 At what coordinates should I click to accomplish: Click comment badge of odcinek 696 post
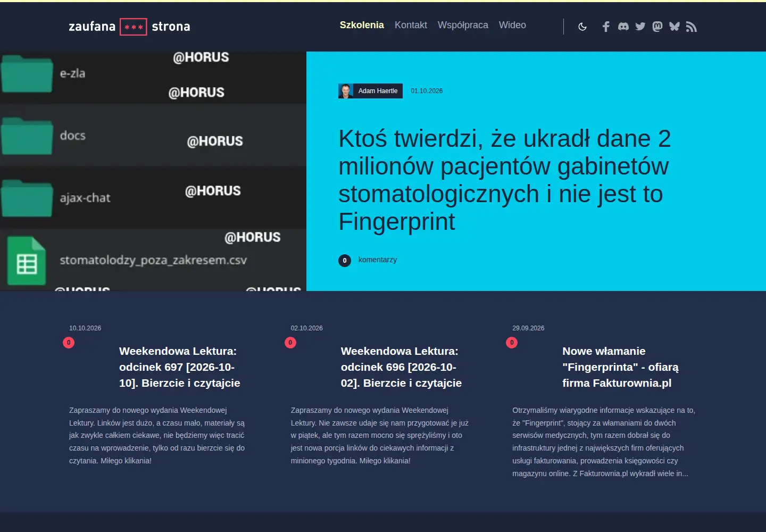(x=290, y=343)
